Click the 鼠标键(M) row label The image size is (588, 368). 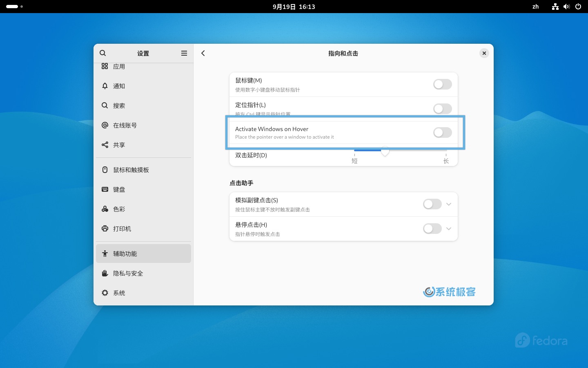248,81
